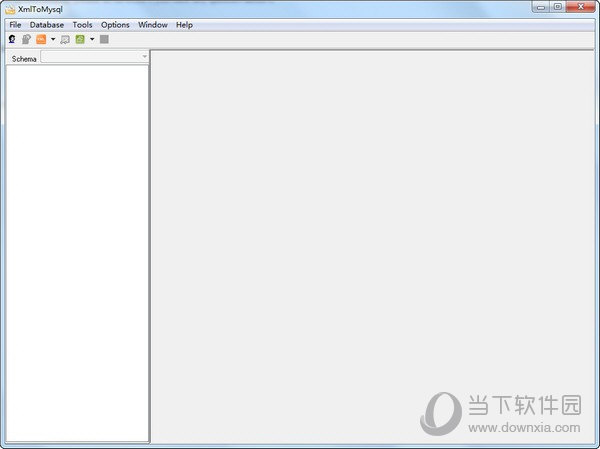Click the orange XML toolbar icon
600x449 pixels.
point(41,39)
